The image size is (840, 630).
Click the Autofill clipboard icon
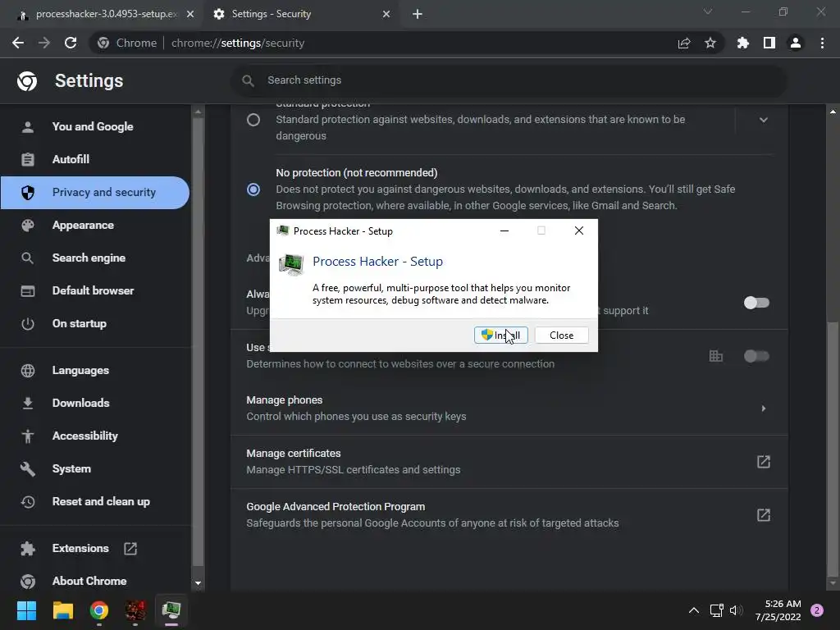[27, 160]
